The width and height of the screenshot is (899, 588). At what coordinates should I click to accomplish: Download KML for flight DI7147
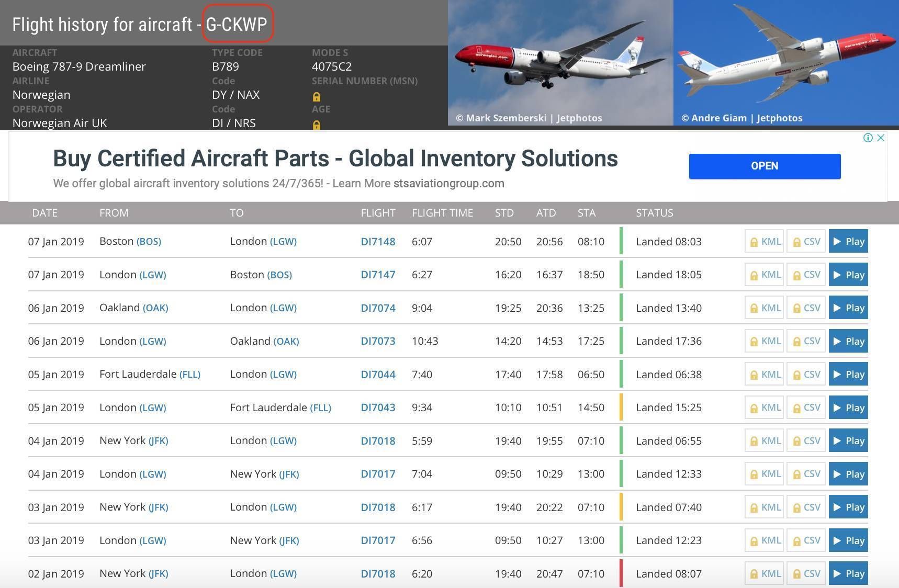[x=764, y=275]
